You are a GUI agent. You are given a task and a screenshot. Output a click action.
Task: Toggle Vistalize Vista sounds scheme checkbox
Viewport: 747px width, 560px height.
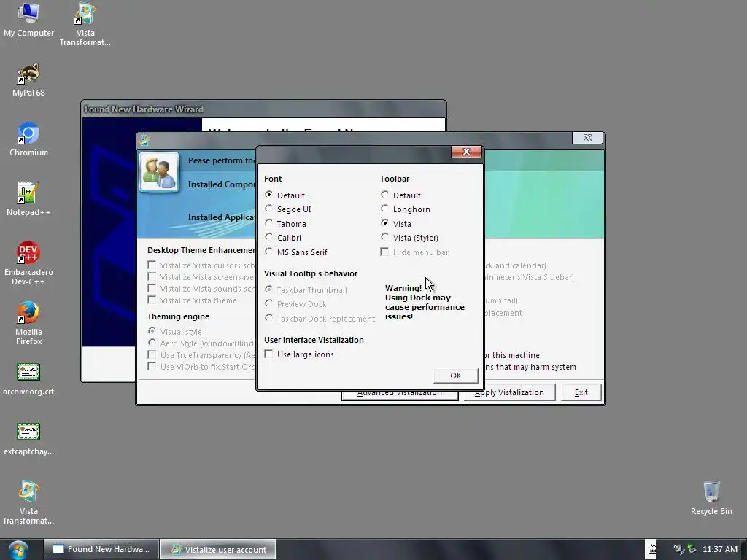pos(201,289)
